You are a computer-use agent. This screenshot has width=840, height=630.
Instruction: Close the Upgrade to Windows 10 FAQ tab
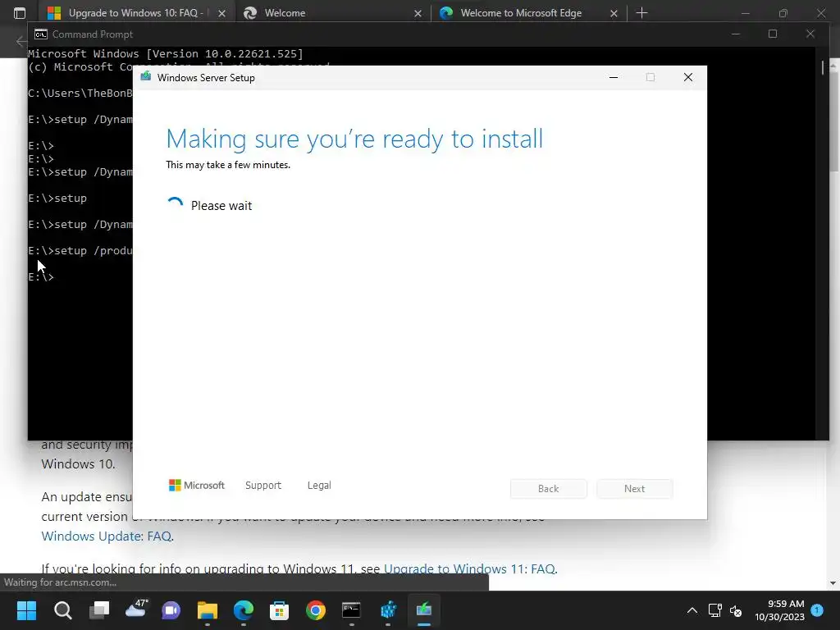pyautogui.click(x=221, y=13)
